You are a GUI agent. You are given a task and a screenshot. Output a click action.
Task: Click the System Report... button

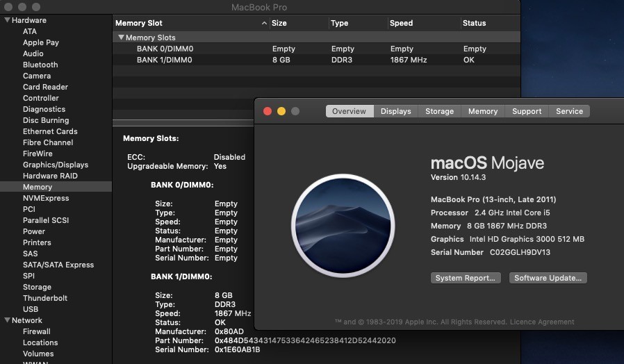pos(465,278)
